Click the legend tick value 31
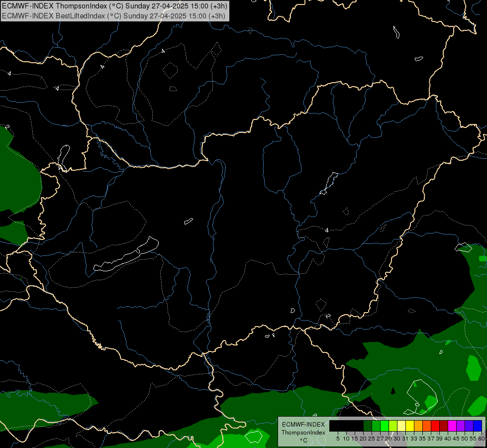 pos(405,439)
